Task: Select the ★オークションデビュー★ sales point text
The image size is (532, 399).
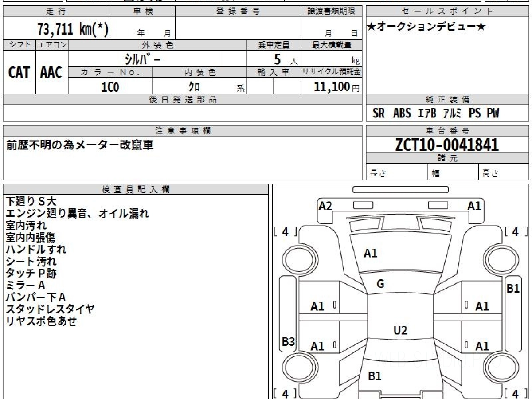Action: click(x=426, y=27)
